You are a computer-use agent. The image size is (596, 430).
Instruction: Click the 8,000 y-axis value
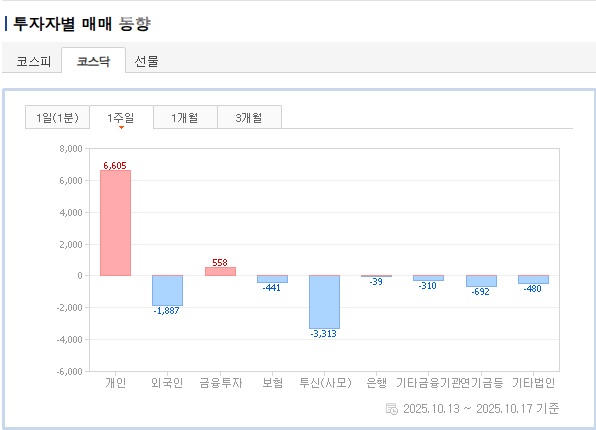(71, 149)
